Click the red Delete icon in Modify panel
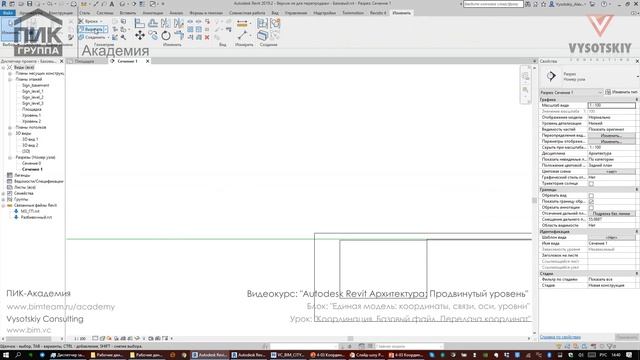 207,37
